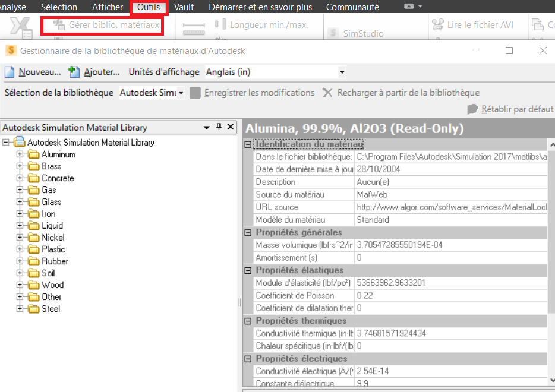Viewport: 555px width, 392px height.
Task: Expand the Aluminum folder node
Action: pyautogui.click(x=20, y=154)
